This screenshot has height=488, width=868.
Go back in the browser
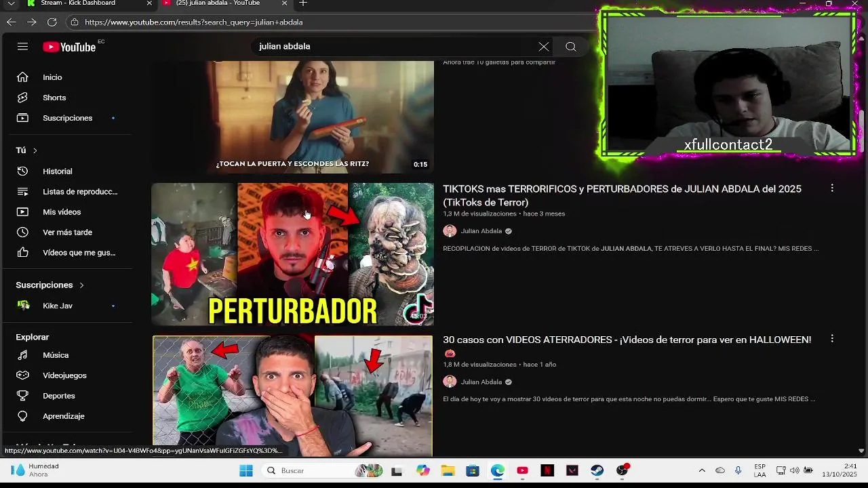pyautogui.click(x=11, y=22)
